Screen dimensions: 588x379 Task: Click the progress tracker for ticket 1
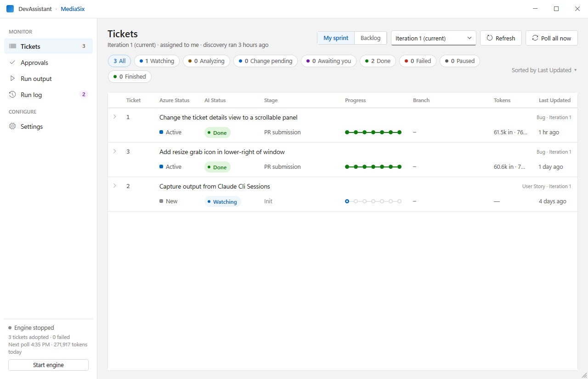coord(373,132)
